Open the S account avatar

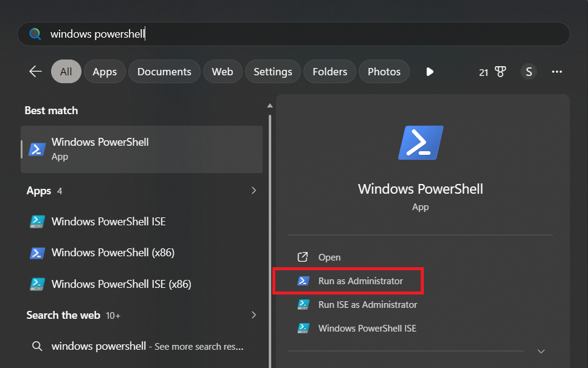pyautogui.click(x=529, y=72)
